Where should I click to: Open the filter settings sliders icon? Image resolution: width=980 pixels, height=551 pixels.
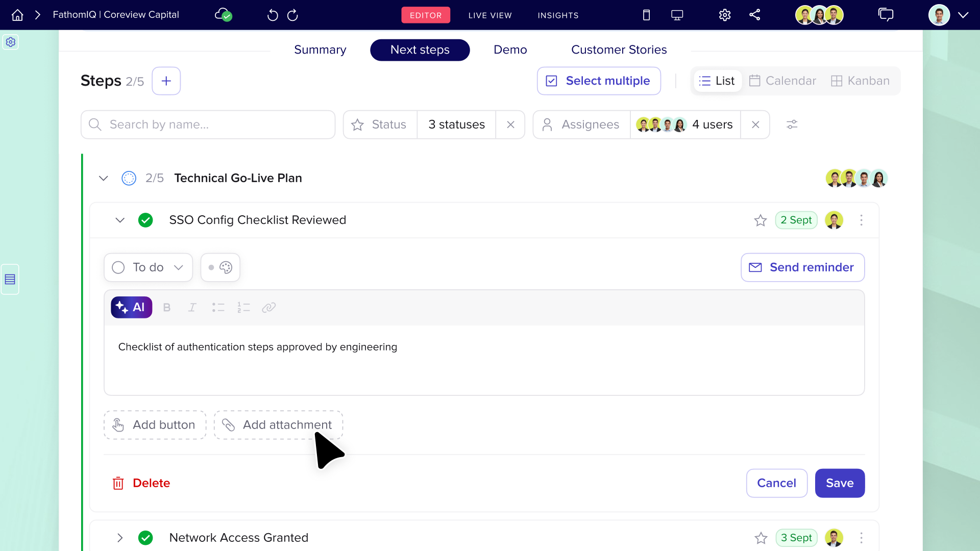(792, 124)
